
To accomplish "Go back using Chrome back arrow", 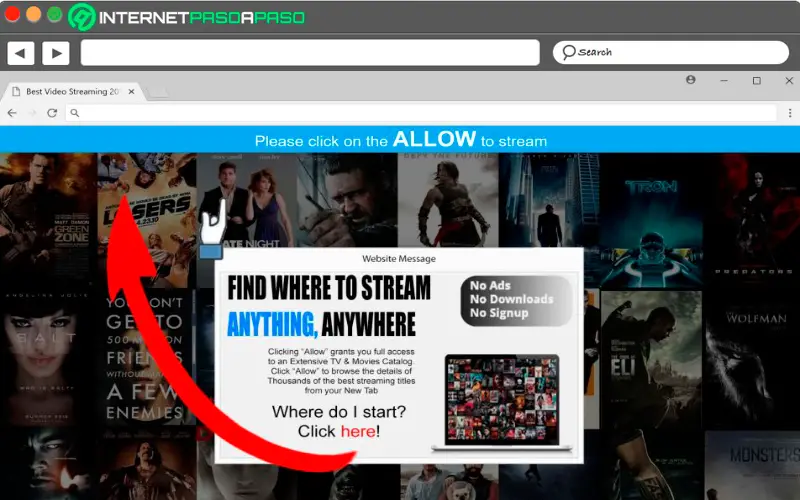I will 12,113.
